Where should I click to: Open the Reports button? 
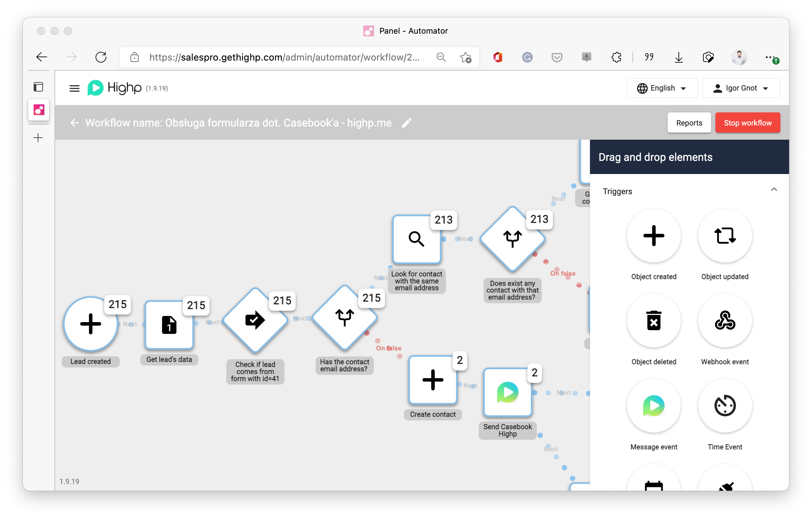point(689,123)
